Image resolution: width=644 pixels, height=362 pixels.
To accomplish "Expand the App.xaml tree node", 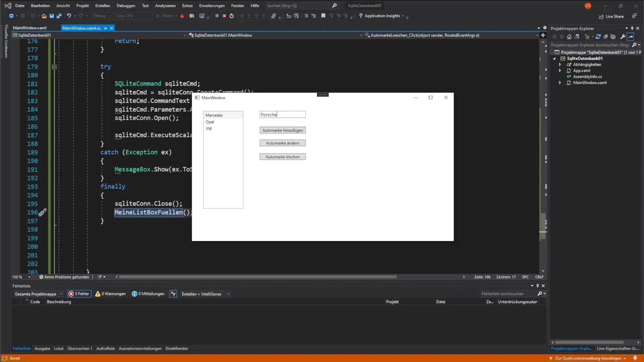I will [x=560, y=71].
